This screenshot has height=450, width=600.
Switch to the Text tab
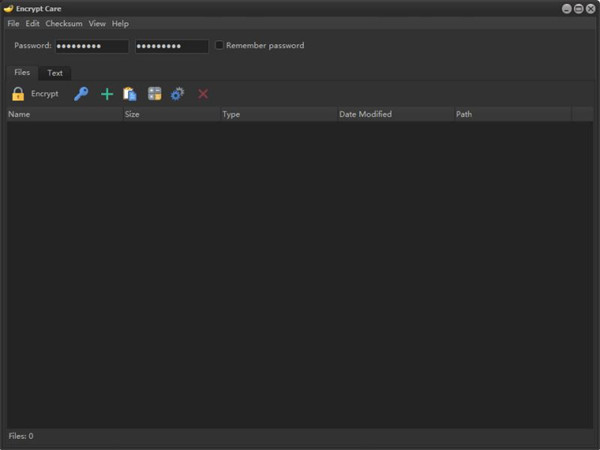click(55, 73)
